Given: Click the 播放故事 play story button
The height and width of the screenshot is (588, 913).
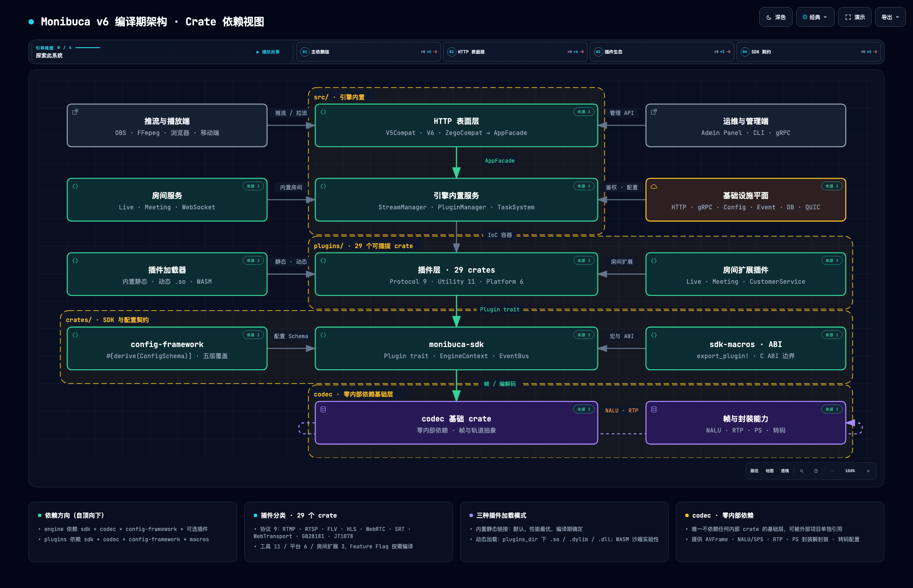Looking at the screenshot, I should coord(268,52).
